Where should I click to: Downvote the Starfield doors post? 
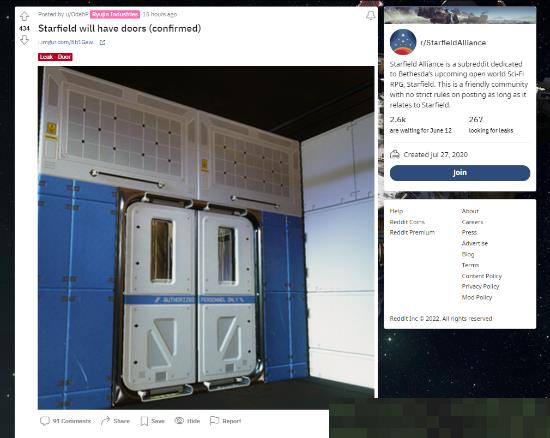point(24,40)
